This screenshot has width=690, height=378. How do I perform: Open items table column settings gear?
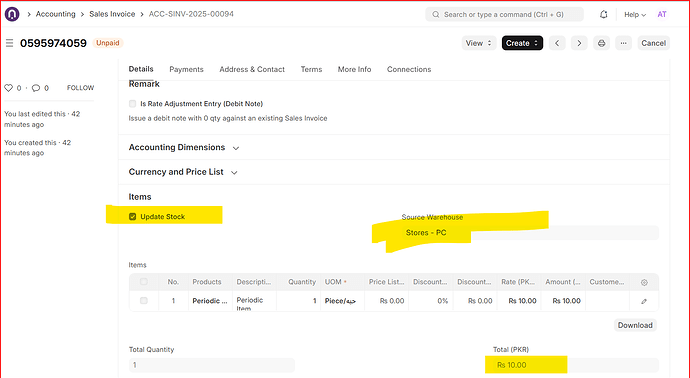(644, 282)
